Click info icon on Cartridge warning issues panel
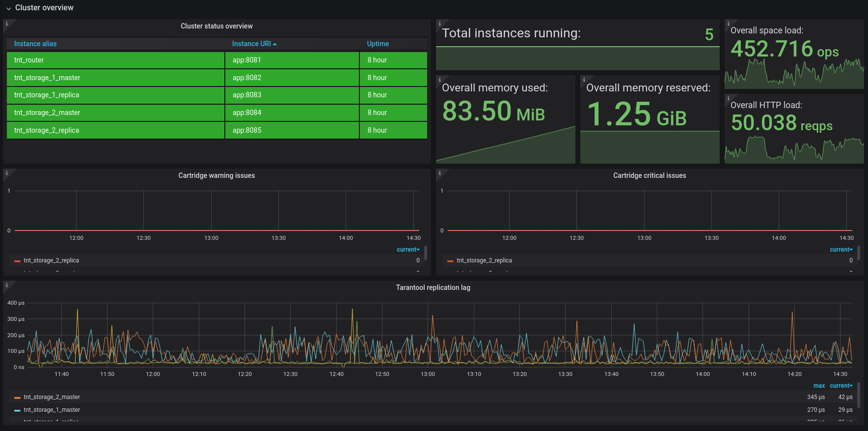This screenshot has height=431, width=868. pos(6,173)
